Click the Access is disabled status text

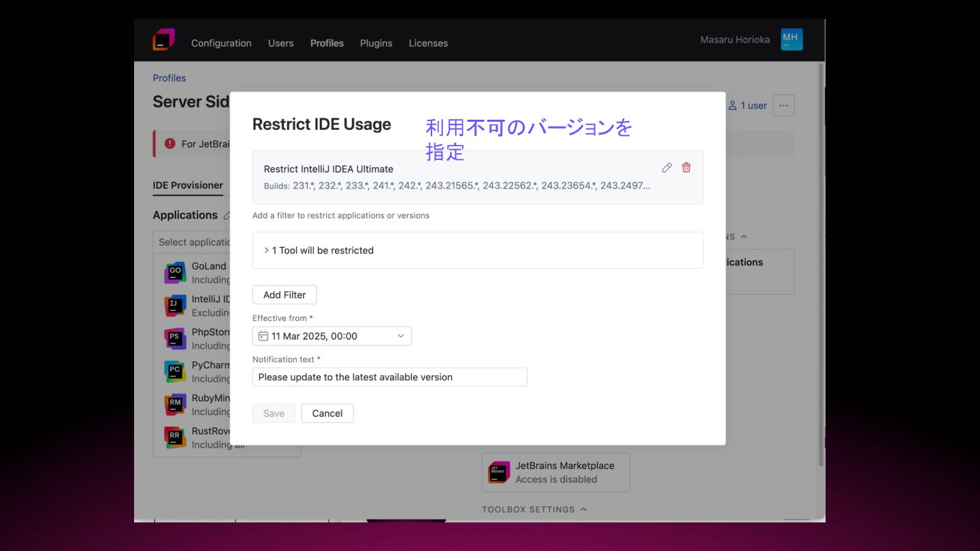click(556, 480)
